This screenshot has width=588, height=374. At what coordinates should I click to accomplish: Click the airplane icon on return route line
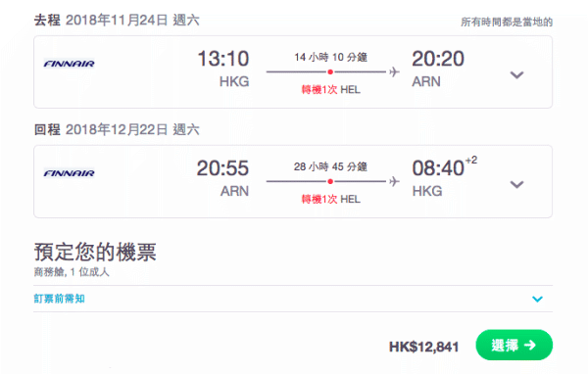(x=394, y=181)
